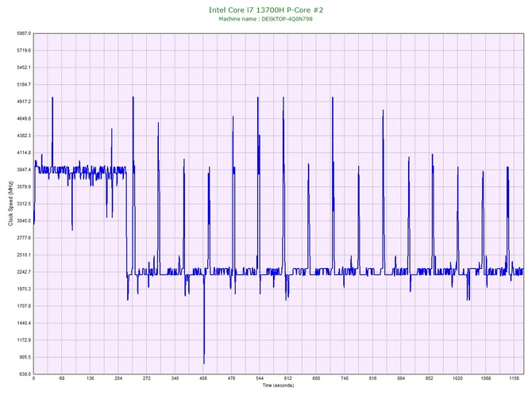Click the 408 time-axis label
Screen dimensions: 532x399
coord(203,378)
